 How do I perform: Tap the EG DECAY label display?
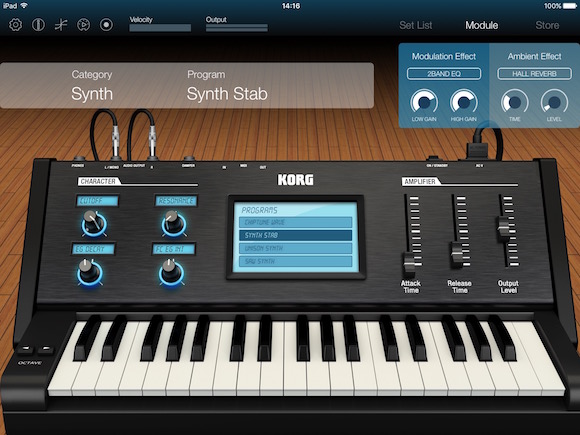click(93, 249)
